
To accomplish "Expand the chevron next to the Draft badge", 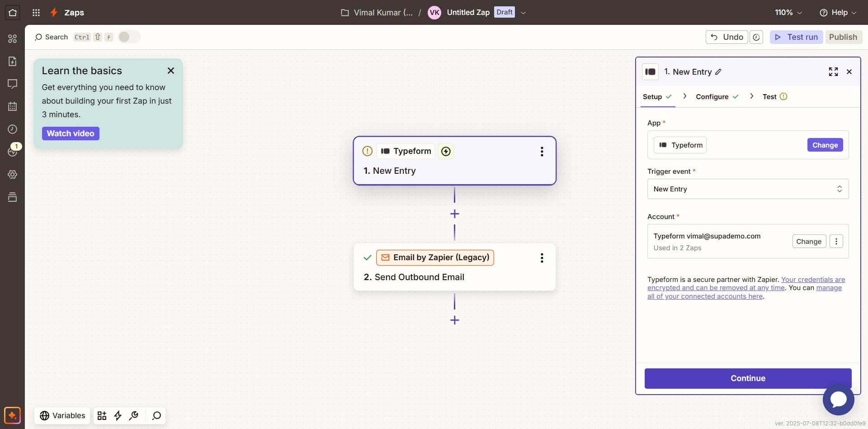I will (x=523, y=12).
